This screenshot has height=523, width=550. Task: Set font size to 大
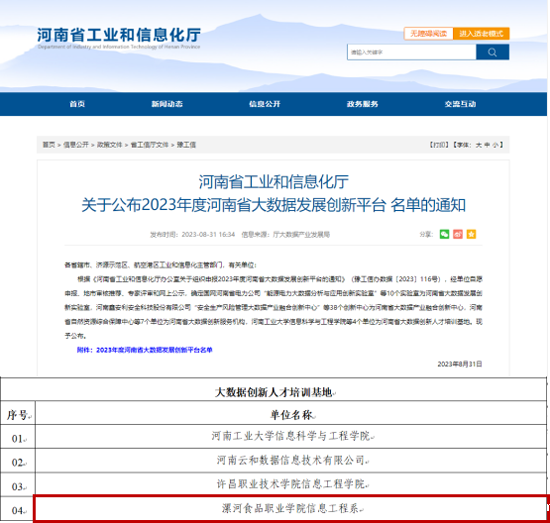(478, 145)
